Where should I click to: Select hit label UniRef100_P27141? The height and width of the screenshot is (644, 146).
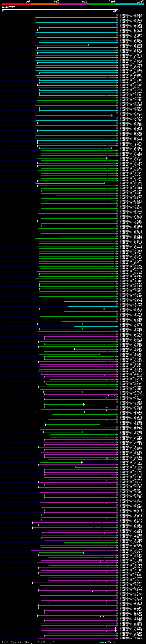[x=131, y=55]
